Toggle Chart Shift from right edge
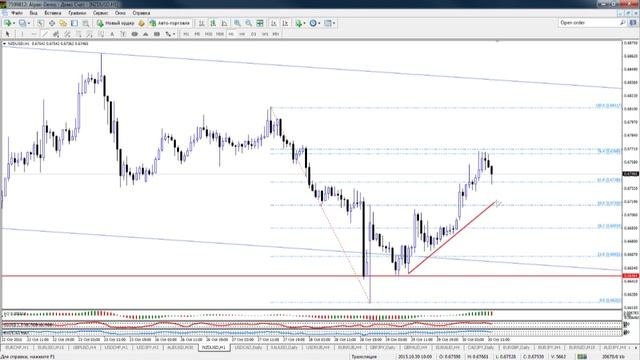The width and height of the screenshot is (640, 360). tap(285, 23)
